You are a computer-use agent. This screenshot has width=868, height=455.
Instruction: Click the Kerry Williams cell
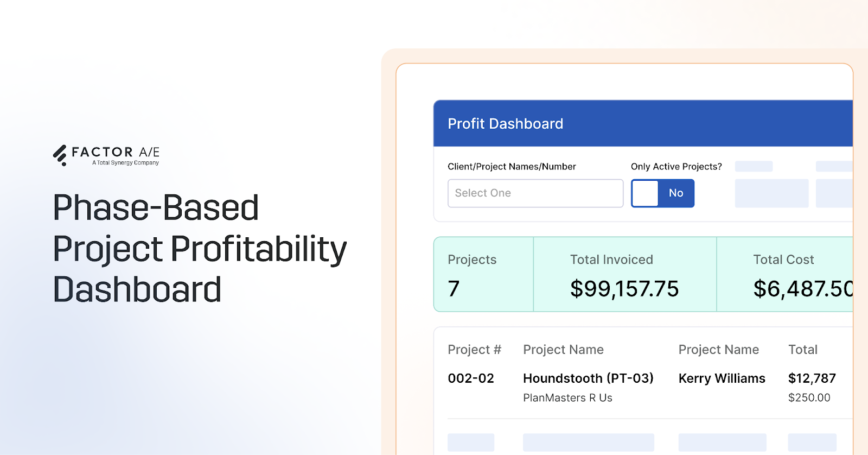point(722,378)
